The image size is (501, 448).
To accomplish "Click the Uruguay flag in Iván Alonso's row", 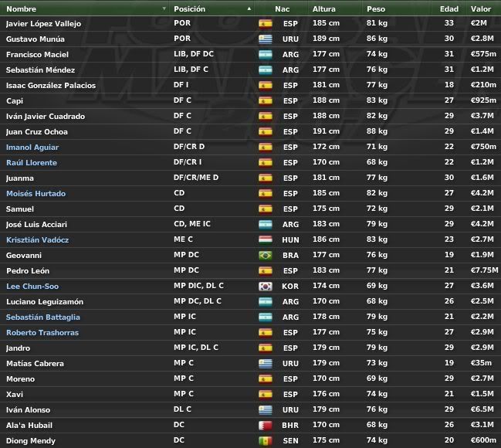I will click(266, 409).
